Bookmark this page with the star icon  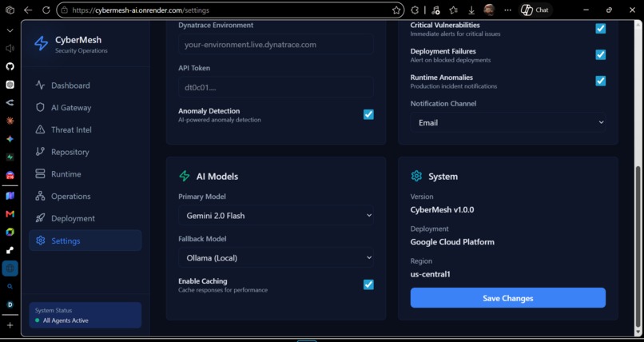(396, 10)
